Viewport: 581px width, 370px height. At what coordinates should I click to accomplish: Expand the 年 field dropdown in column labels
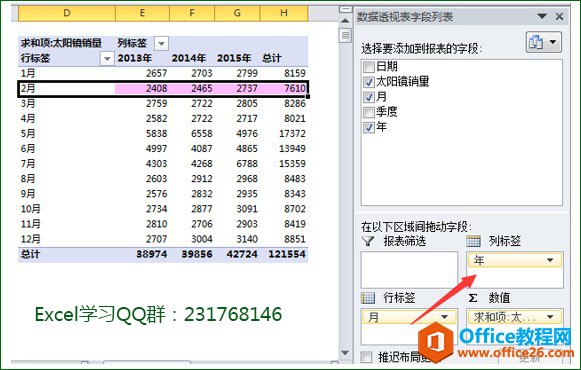(x=550, y=260)
